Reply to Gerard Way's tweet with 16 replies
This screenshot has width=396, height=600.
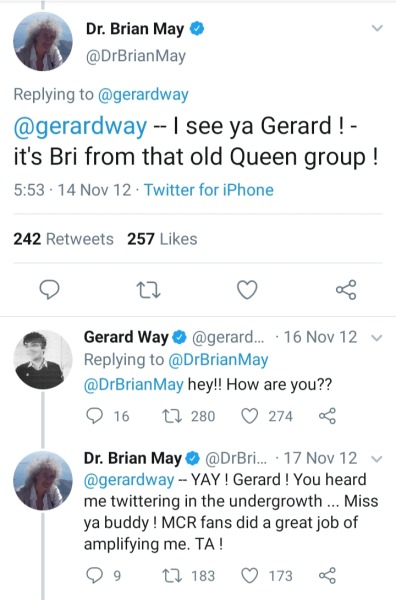point(94,416)
